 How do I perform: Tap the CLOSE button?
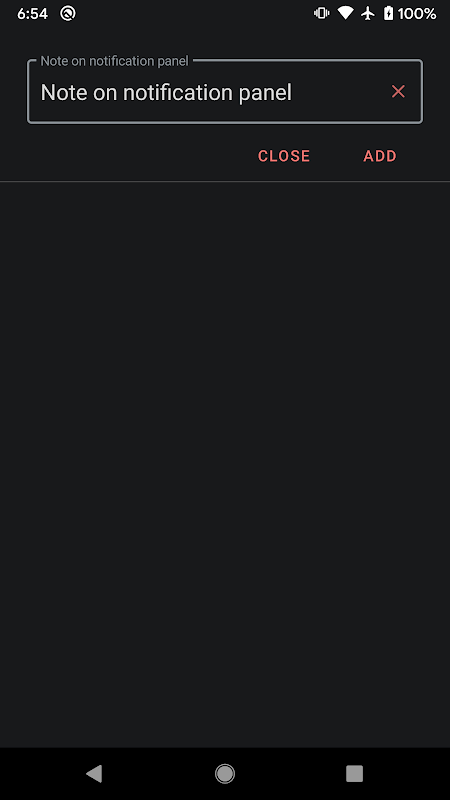[x=284, y=156]
